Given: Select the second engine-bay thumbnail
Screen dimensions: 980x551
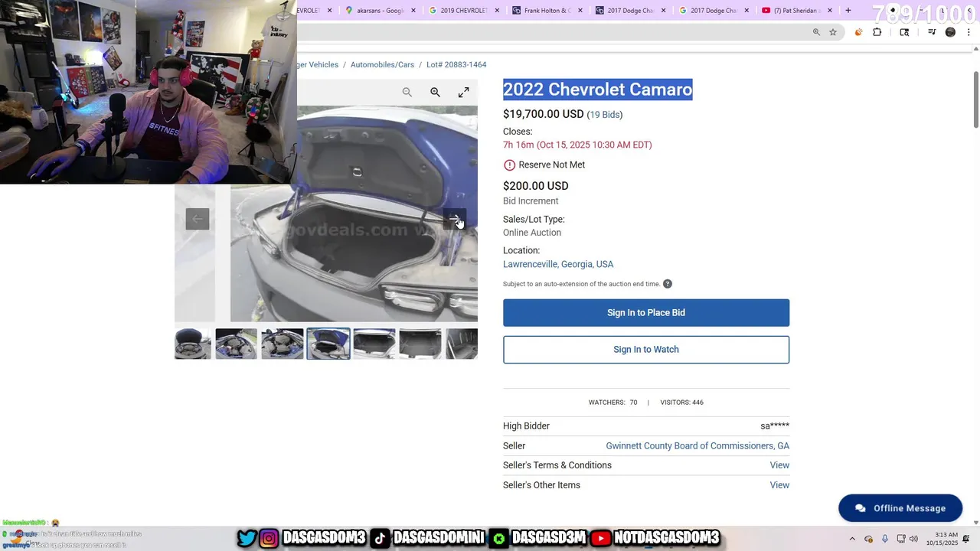Looking at the screenshot, I should click(x=236, y=344).
